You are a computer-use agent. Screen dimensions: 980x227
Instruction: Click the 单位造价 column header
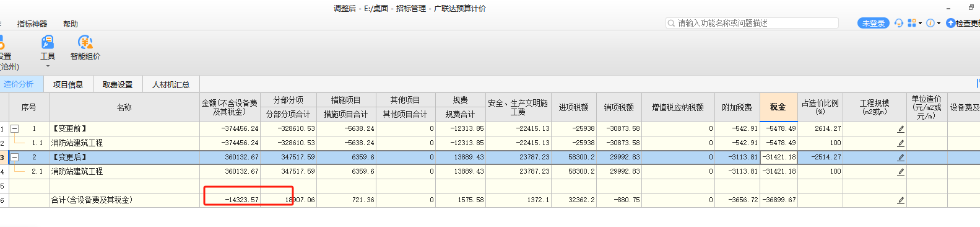point(927,107)
